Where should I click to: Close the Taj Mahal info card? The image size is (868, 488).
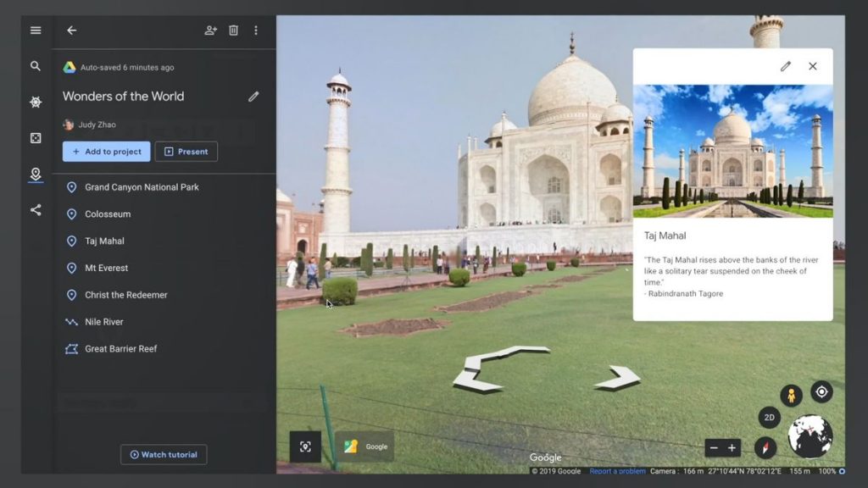(813, 66)
